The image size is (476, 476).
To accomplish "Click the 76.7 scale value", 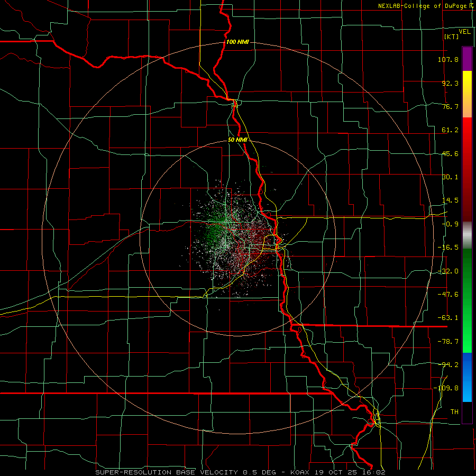I will (x=450, y=106).
